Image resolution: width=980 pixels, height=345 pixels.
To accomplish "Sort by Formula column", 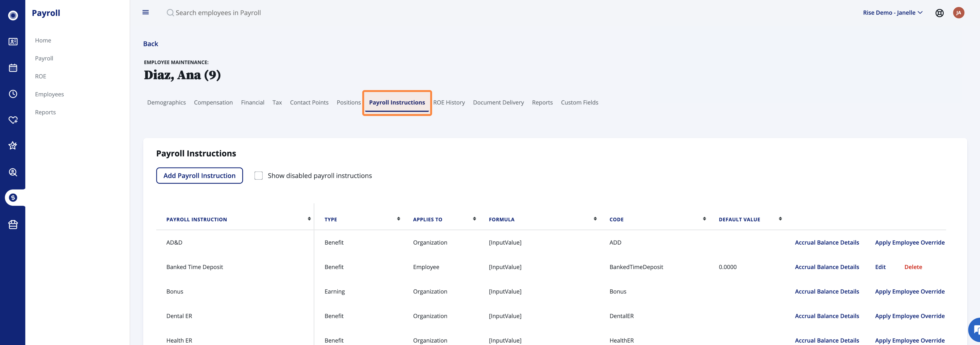I will [595, 219].
